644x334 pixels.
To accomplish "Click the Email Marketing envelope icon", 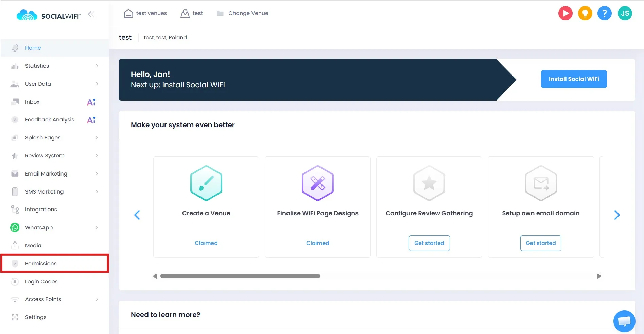I will coord(15,174).
